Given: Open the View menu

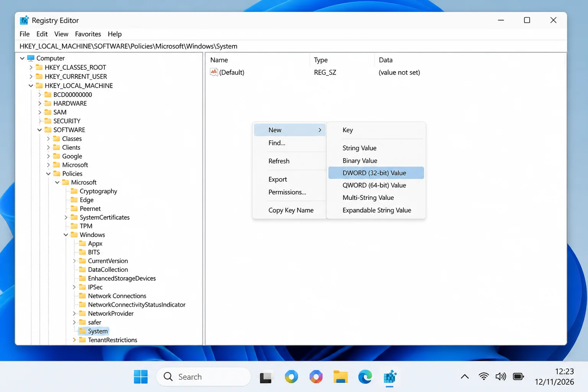Looking at the screenshot, I should pyautogui.click(x=61, y=34).
